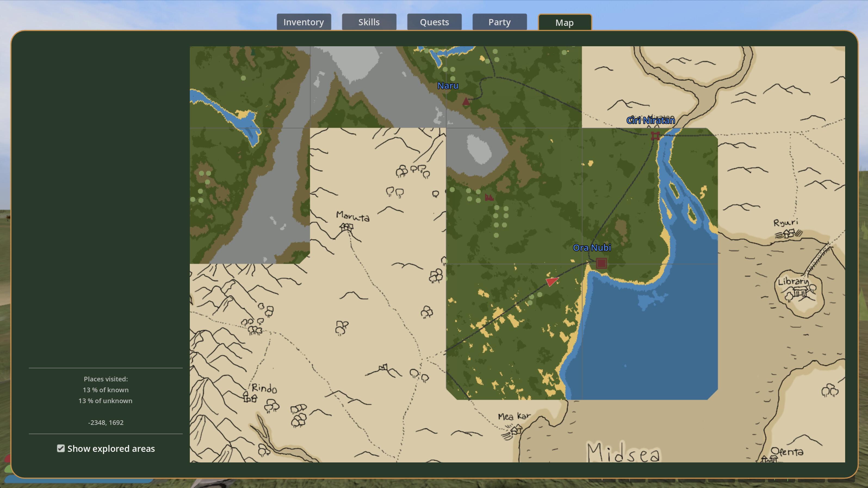868x488 pixels.
Task: Click the Ciri Niratan town icon
Action: click(x=655, y=136)
